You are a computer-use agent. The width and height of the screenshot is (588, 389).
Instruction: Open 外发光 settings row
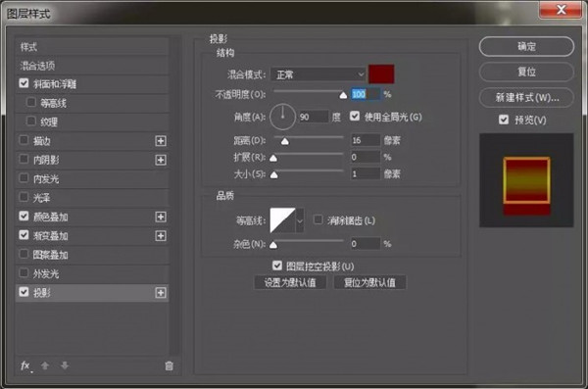92,273
